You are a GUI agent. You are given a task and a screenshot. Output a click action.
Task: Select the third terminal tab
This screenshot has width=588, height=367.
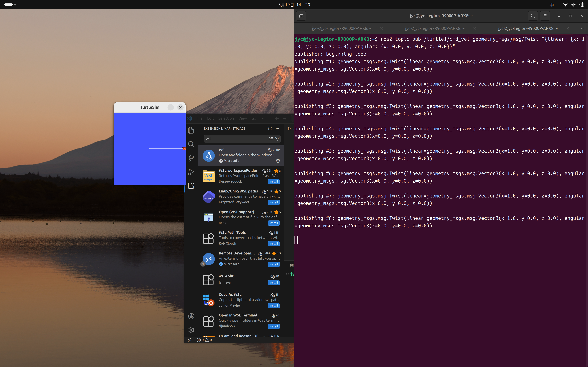click(528, 28)
